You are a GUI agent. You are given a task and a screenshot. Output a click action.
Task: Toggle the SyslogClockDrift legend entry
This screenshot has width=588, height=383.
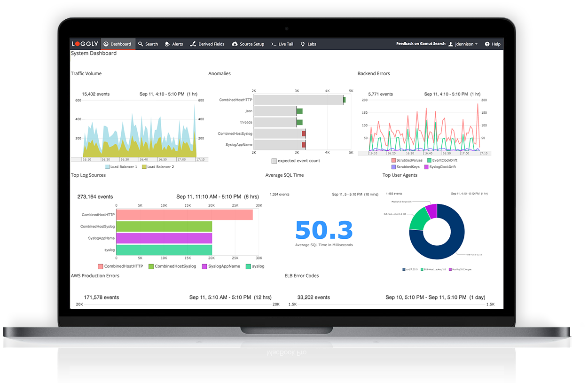(x=440, y=167)
